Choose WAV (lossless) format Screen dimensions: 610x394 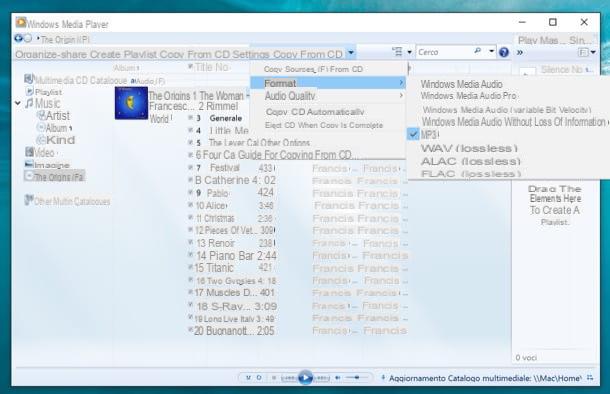point(469,148)
